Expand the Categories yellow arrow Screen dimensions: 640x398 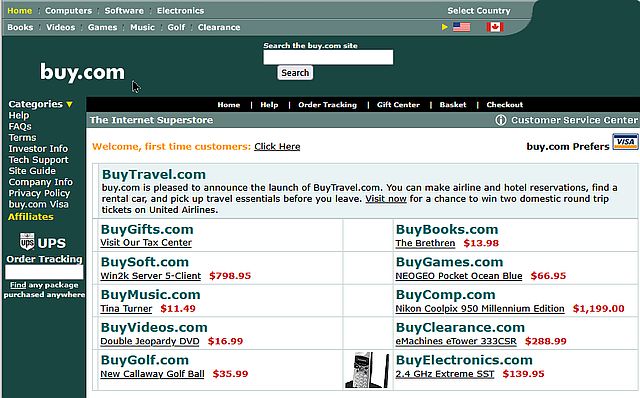pyautogui.click(x=69, y=105)
